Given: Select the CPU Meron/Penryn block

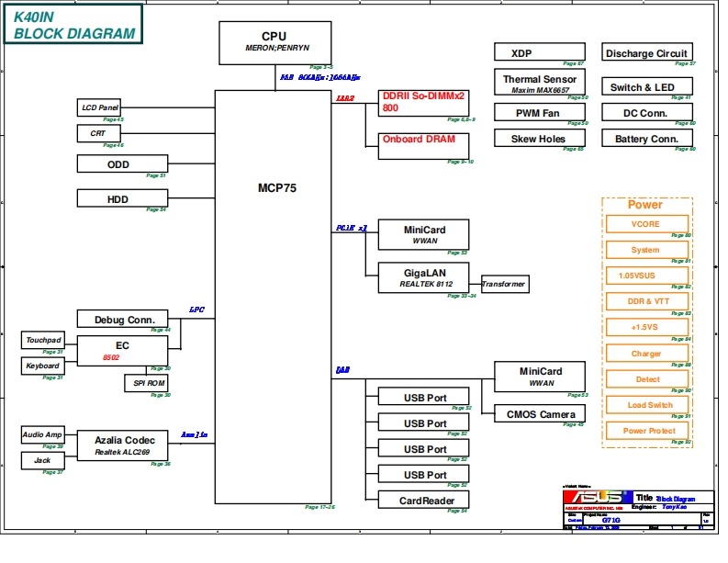Looking at the screenshot, I should click(274, 42).
